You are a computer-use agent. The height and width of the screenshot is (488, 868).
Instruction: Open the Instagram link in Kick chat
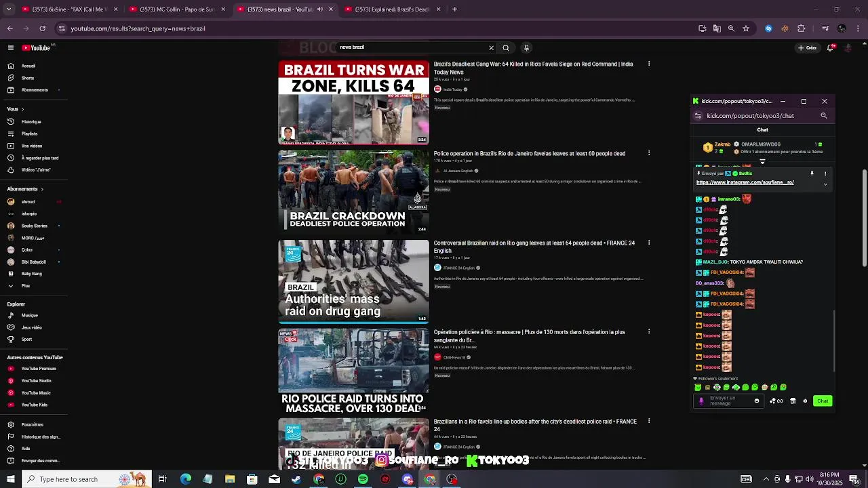(x=745, y=182)
